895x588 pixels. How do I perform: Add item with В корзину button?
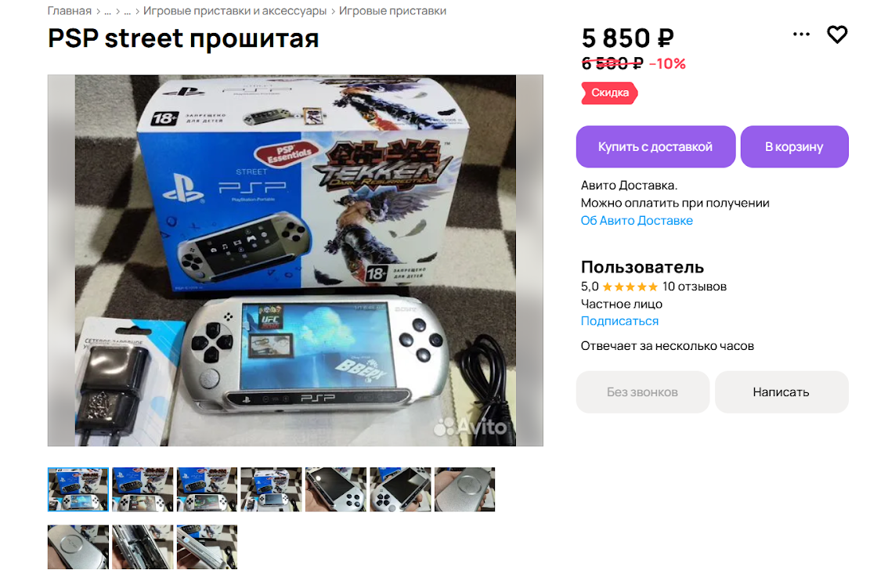click(794, 146)
